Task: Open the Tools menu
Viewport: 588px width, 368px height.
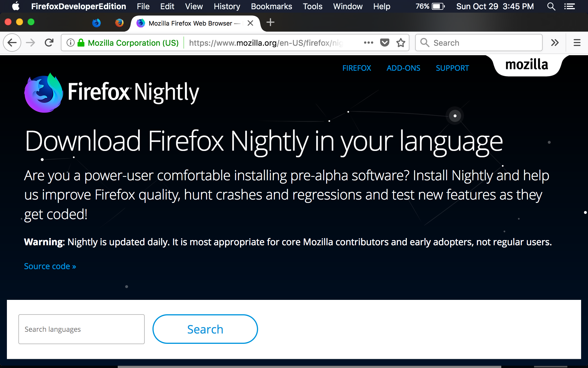Action: [x=312, y=6]
